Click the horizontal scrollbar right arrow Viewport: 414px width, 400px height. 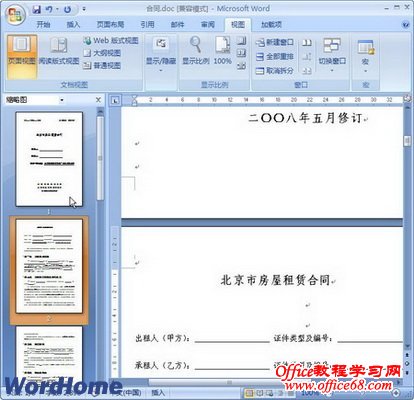coord(399,382)
